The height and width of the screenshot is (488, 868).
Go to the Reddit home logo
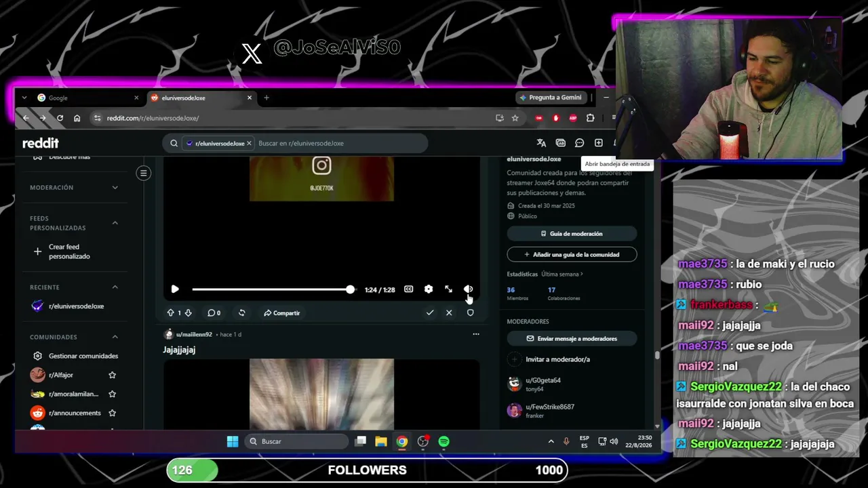[41, 143]
